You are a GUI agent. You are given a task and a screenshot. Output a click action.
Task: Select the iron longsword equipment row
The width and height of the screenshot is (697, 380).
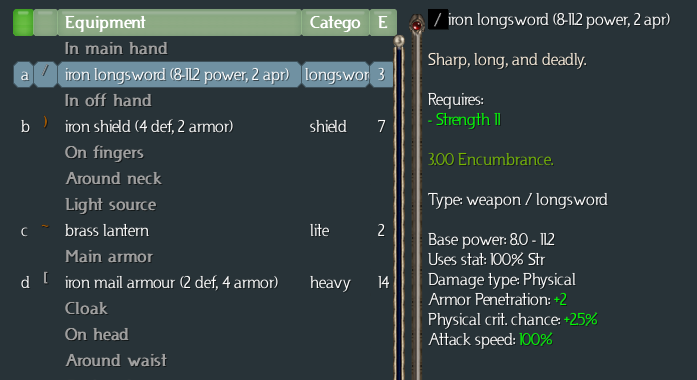(203, 74)
